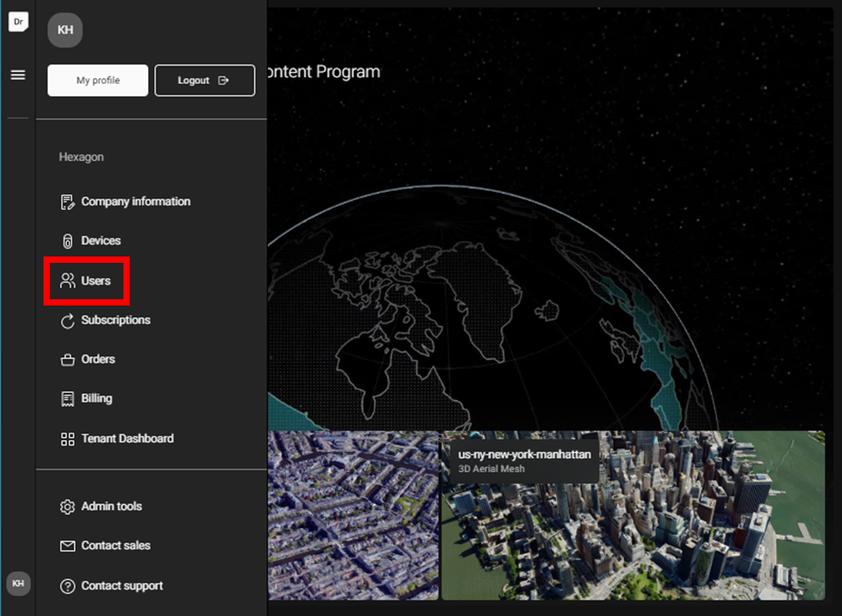Click the Admin tools gear icon
The width and height of the screenshot is (842, 616).
point(67,507)
